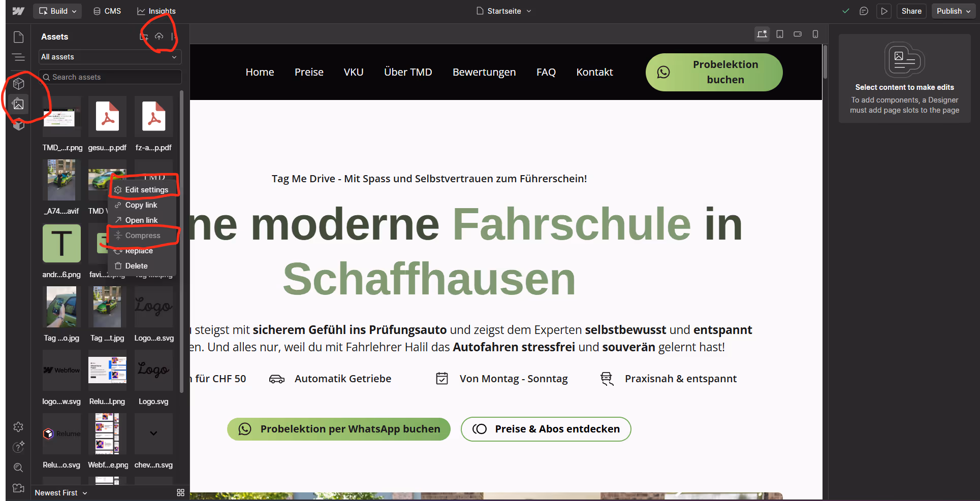Viewport: 980px width, 501px height.
Task: Click the green save status checkmark
Action: (x=846, y=11)
